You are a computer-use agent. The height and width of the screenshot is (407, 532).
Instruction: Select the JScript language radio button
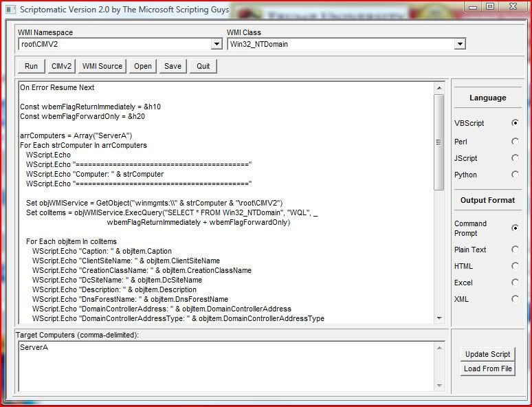[515, 158]
